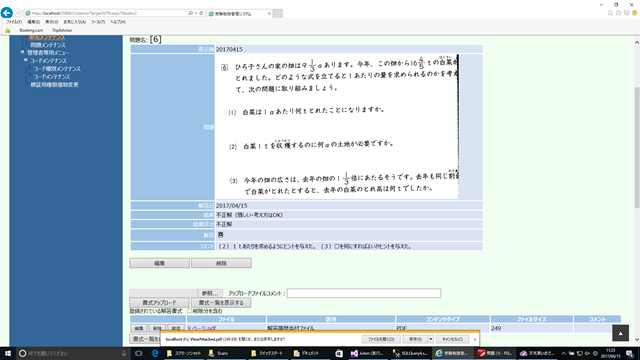The height and width of the screenshot is (360, 640).
Task: Open the 9ページ.pdf file link
Action: [x=201, y=328]
